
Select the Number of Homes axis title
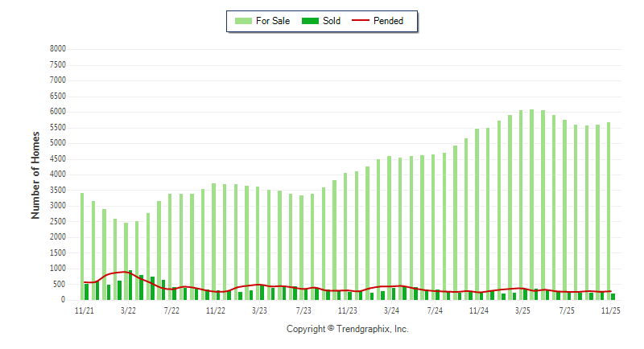pos(35,174)
